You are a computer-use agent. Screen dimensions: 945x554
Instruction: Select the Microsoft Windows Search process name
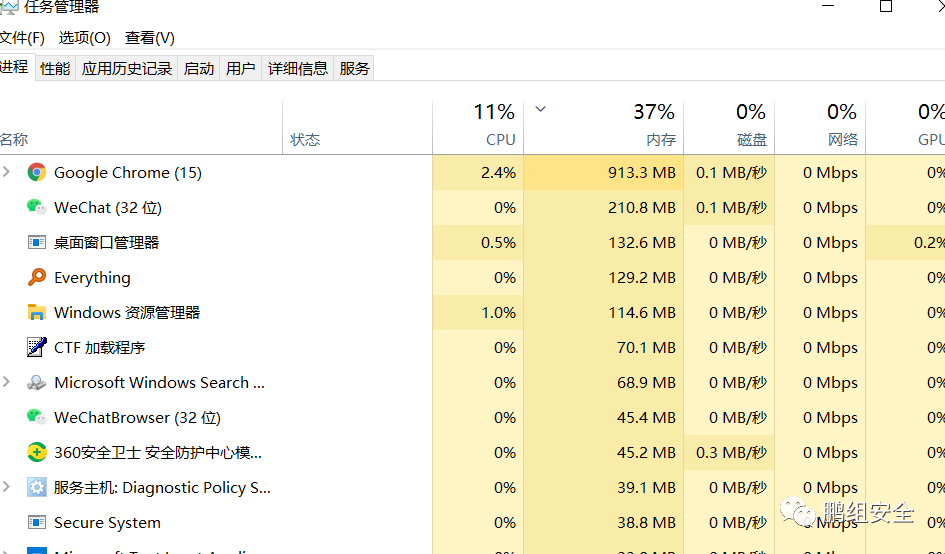[159, 382]
